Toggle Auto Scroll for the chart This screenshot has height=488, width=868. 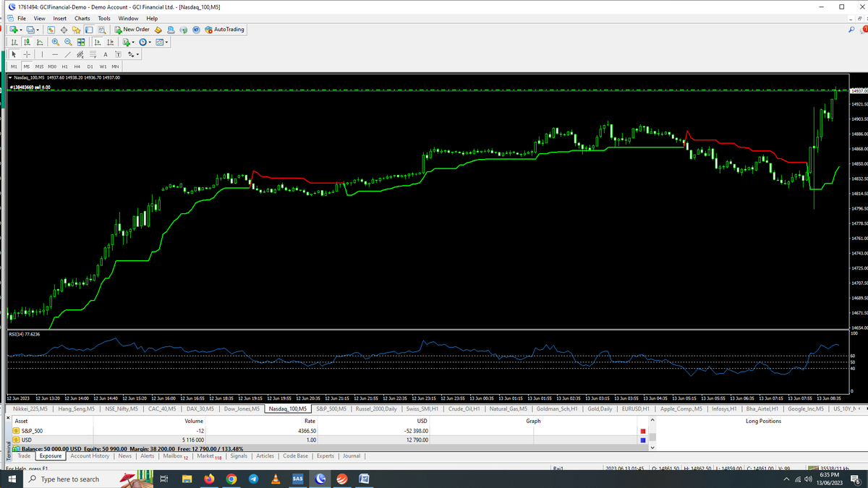click(98, 42)
